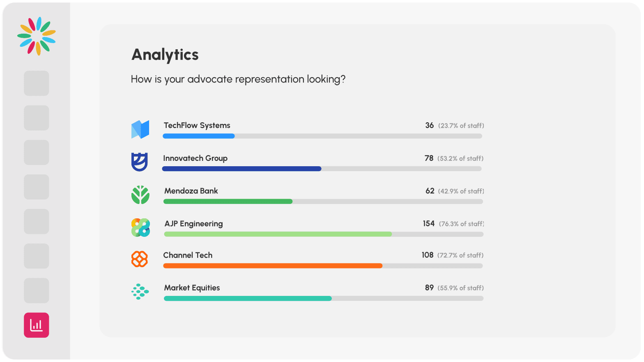Select the Mendoza Bank green leaf logo

pos(140,195)
